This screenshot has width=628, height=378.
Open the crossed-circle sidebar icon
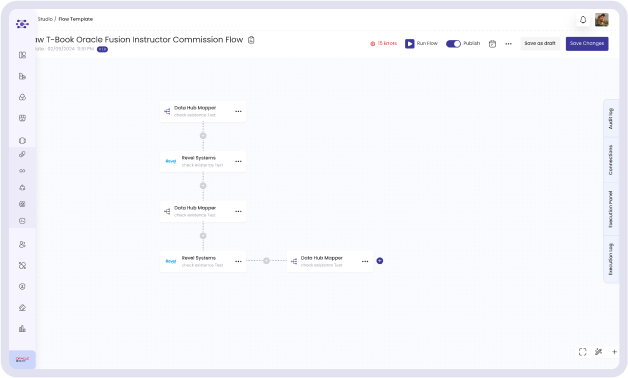click(22, 265)
